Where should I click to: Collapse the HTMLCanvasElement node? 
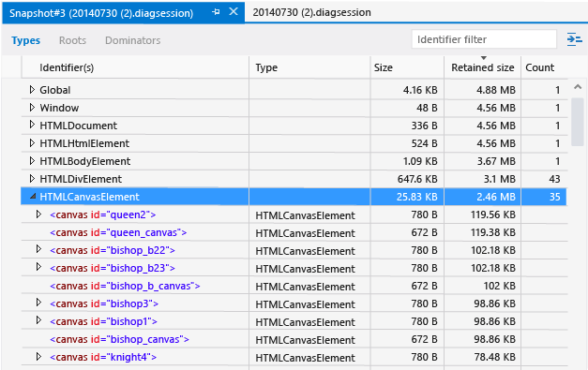[x=33, y=196]
